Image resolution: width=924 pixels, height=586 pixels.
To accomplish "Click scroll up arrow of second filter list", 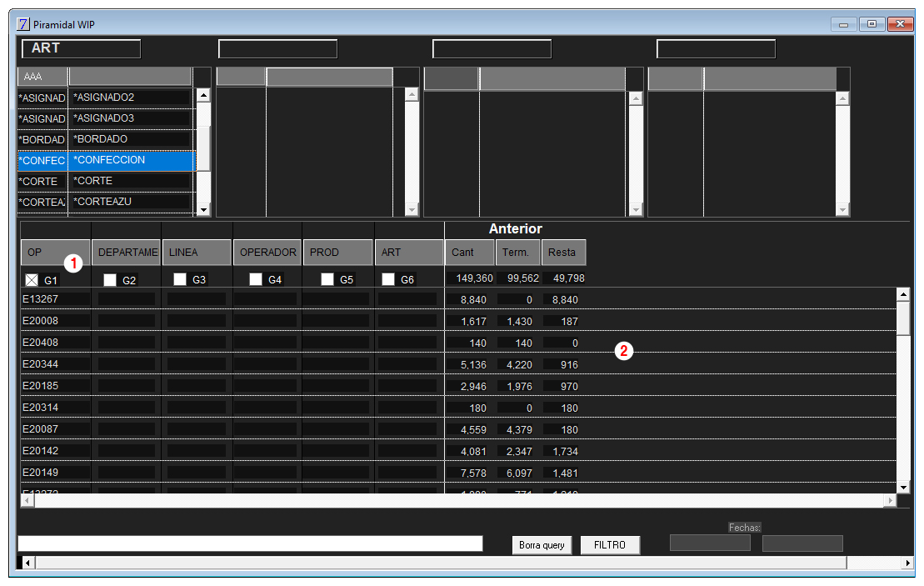I will pos(412,94).
